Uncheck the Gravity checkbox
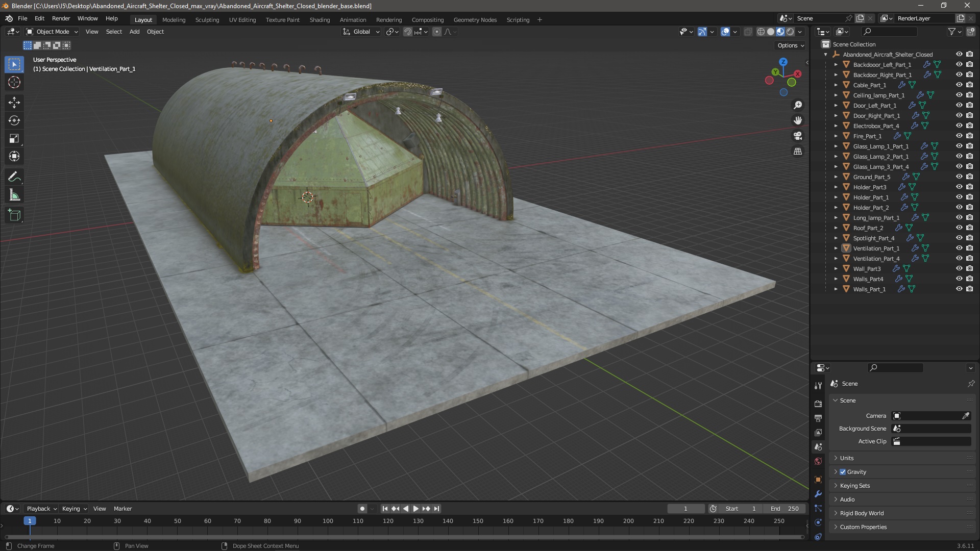 843,472
